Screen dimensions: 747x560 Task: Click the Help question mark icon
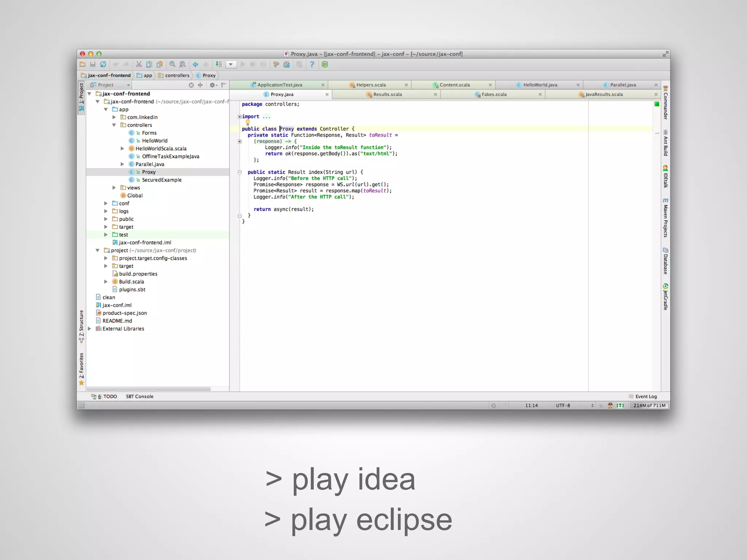[x=312, y=65]
